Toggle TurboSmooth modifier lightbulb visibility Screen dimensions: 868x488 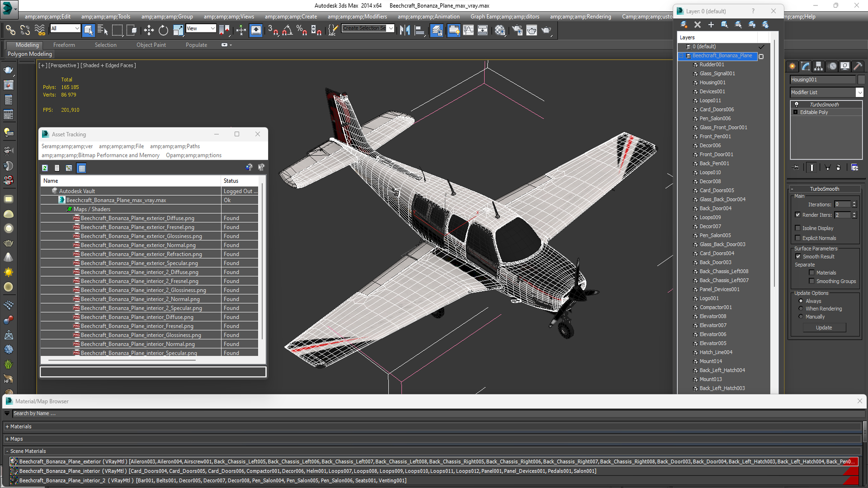797,104
